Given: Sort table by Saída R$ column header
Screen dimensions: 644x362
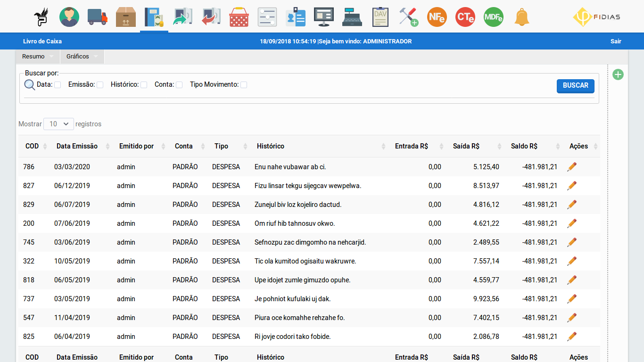Looking at the screenshot, I should pyautogui.click(x=466, y=146).
